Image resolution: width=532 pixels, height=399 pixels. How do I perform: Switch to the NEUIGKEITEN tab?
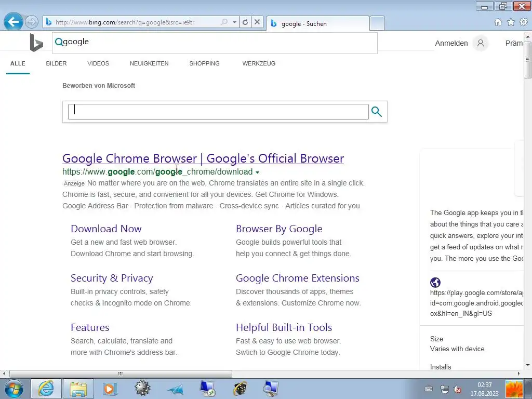coord(149,63)
